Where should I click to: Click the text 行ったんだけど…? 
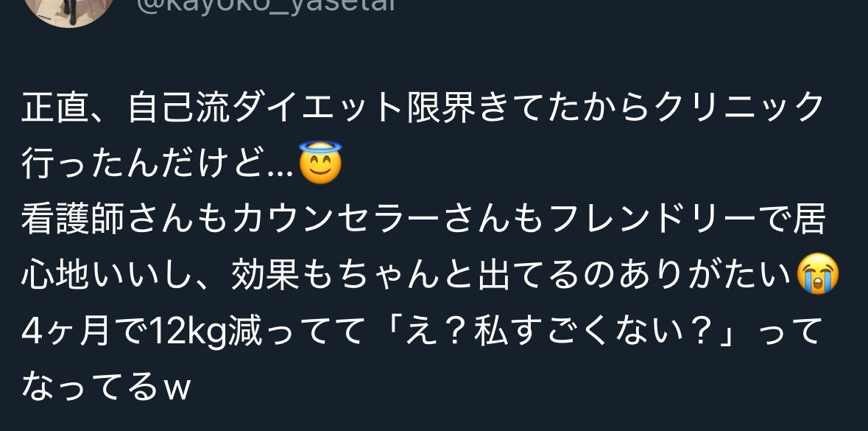158,164
